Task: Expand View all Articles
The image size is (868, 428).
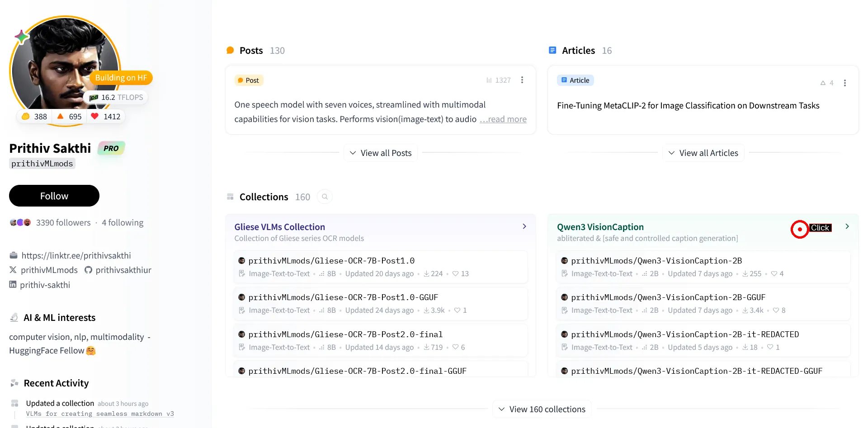Action: point(703,153)
